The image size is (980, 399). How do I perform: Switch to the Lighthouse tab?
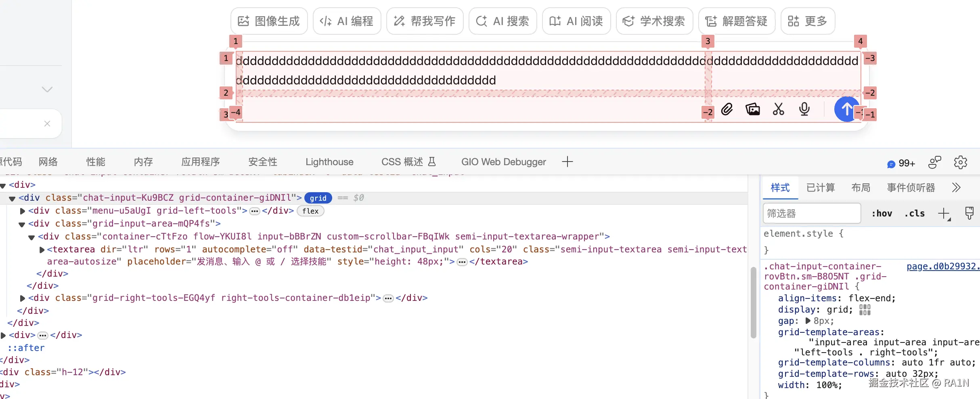[329, 162]
